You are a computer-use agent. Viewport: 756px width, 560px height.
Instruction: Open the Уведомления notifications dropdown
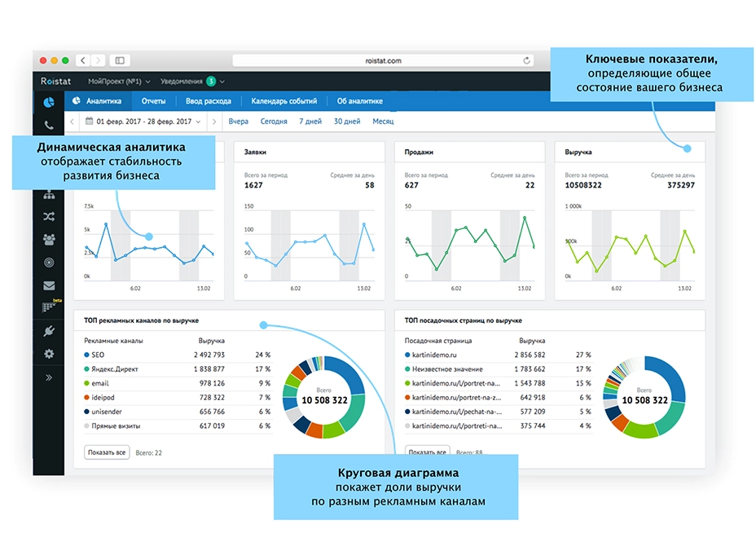pos(192,82)
